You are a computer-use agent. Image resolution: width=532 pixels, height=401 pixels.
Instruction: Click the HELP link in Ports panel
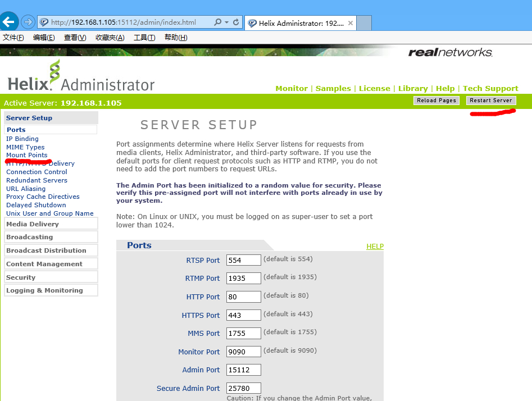point(375,247)
